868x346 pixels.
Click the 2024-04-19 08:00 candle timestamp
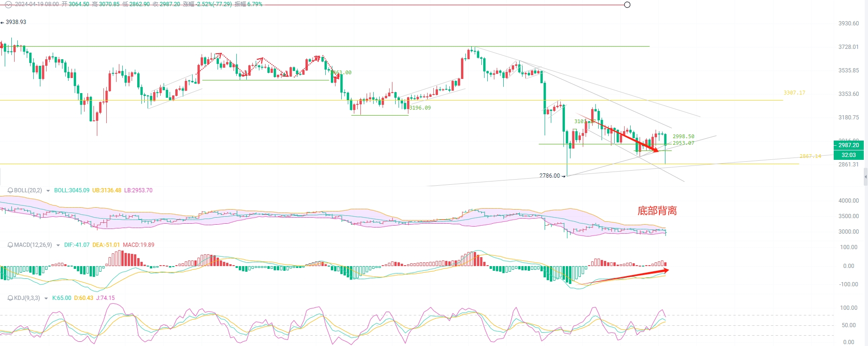(37, 4)
